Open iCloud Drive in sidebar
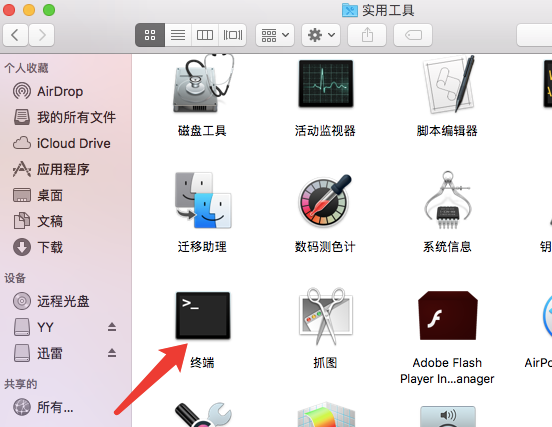Viewport: 552px width, 427px height. tap(62, 143)
